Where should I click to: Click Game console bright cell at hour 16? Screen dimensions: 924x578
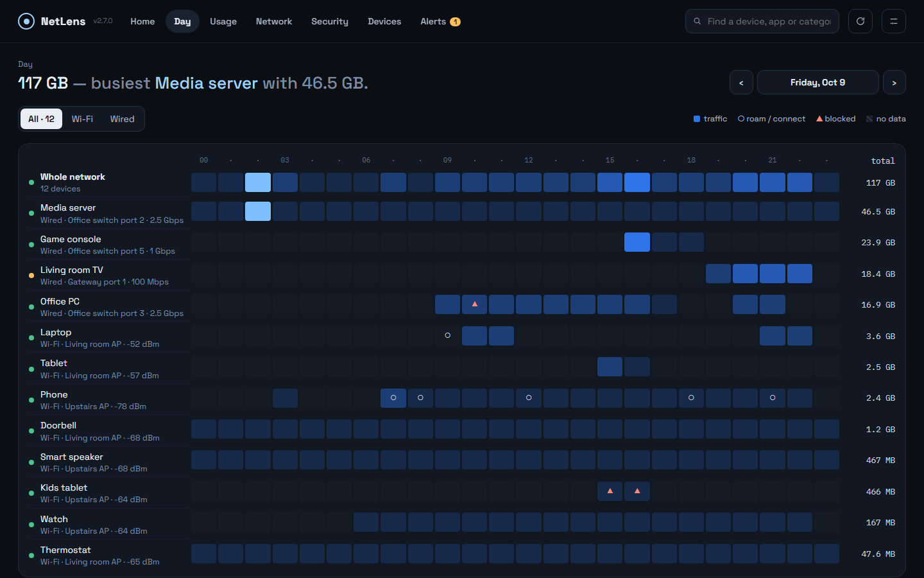point(637,242)
